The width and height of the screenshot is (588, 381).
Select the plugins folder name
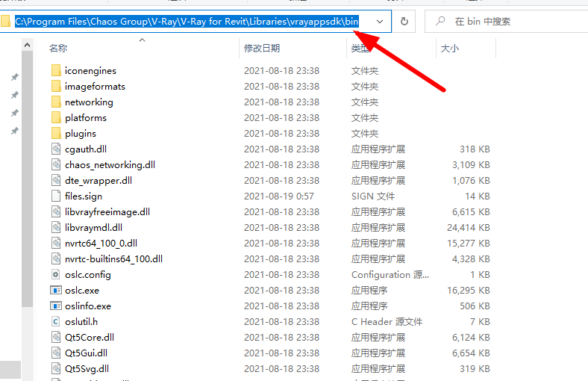click(x=81, y=134)
